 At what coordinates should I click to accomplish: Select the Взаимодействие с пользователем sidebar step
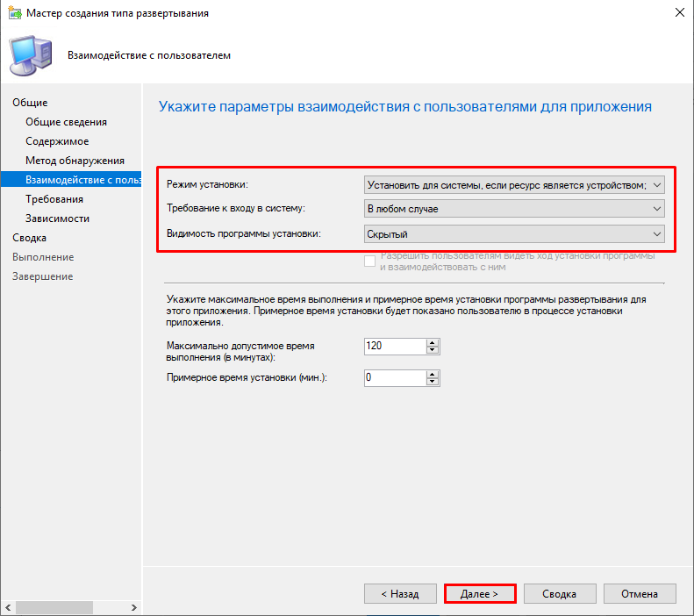point(71,180)
